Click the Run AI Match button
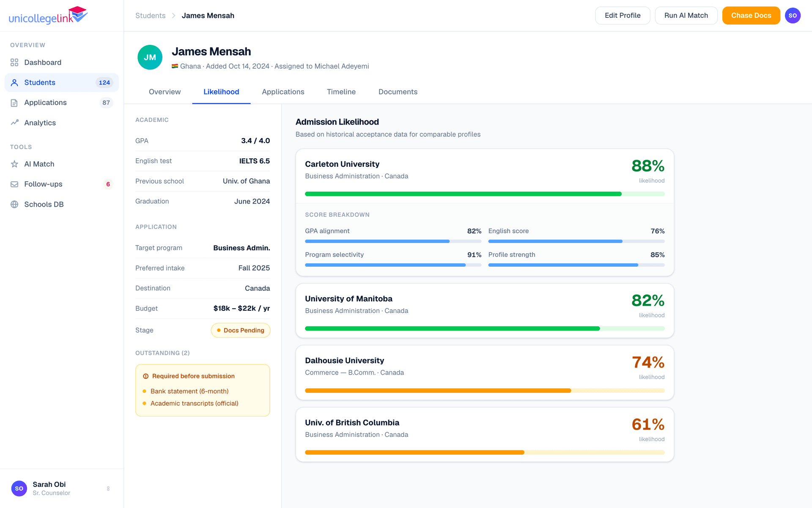 click(686, 16)
